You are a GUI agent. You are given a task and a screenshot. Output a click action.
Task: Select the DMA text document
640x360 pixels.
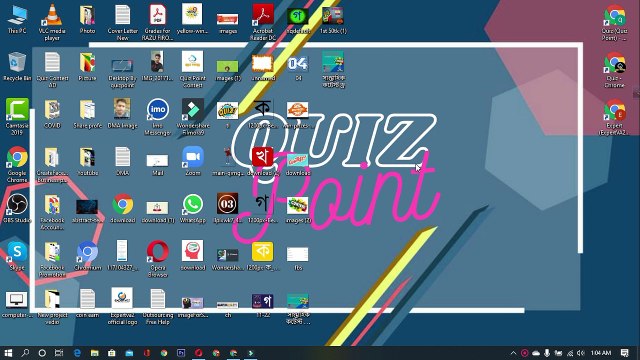coord(122,162)
